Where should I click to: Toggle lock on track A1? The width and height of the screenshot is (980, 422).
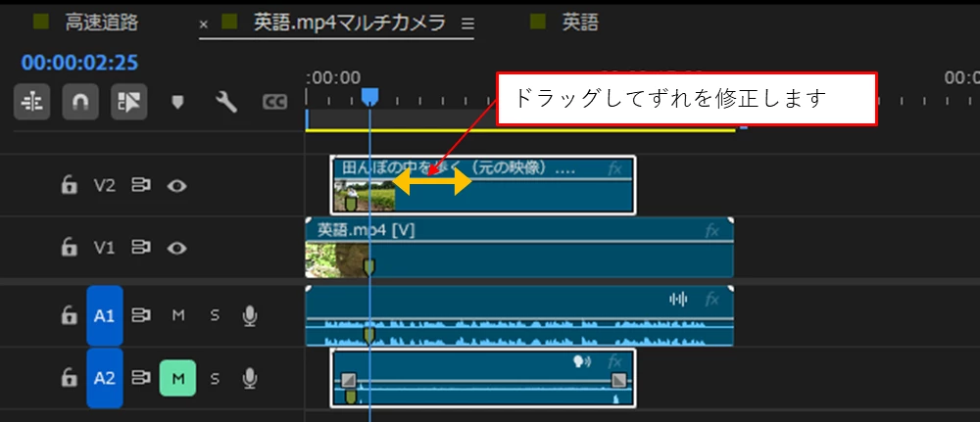pos(69,316)
